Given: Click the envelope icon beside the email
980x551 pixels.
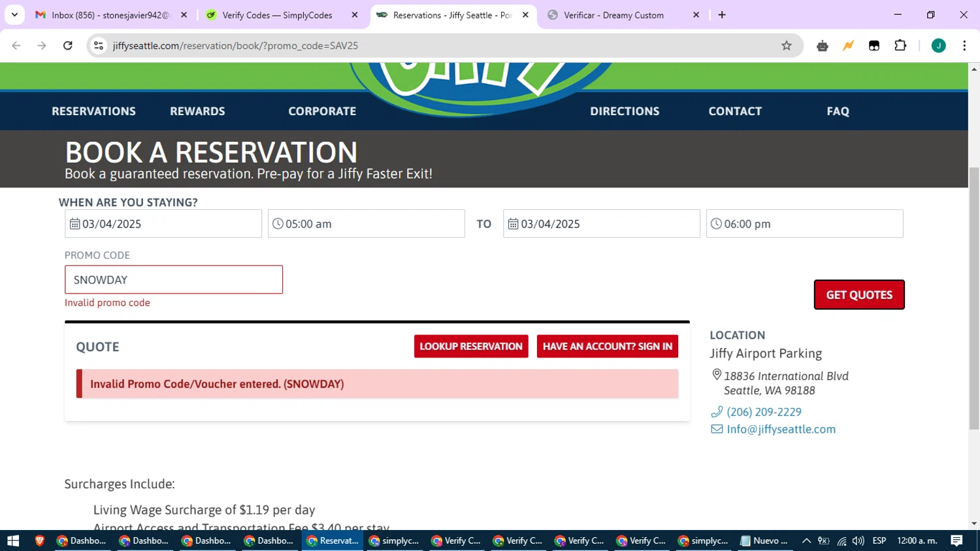Looking at the screenshot, I should [x=717, y=429].
